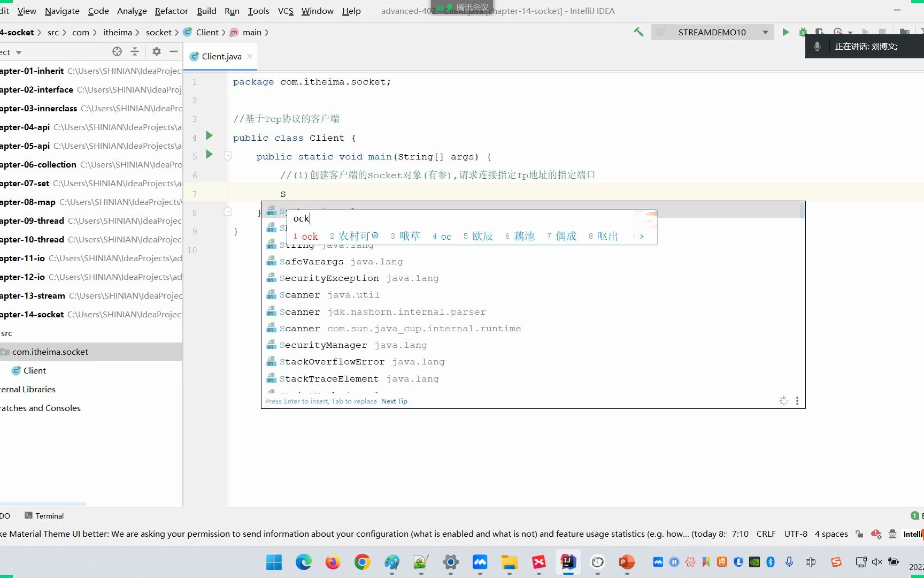Select chapter-08-map module in tree
The height and width of the screenshot is (578, 924).
(x=91, y=202)
